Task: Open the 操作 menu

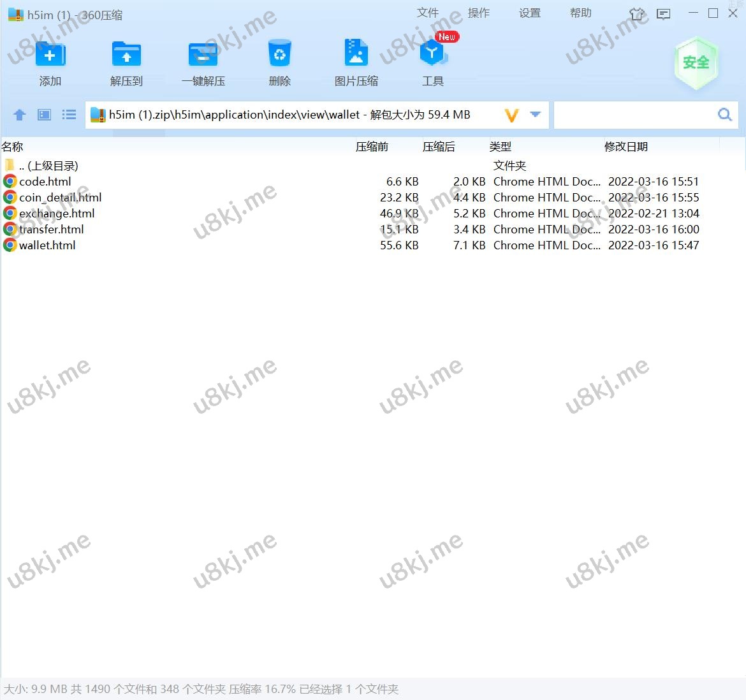Action: [478, 13]
